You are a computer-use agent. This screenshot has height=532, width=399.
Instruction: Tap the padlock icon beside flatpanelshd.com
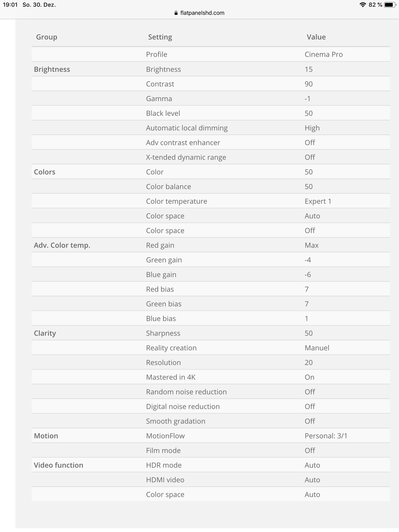[176, 13]
